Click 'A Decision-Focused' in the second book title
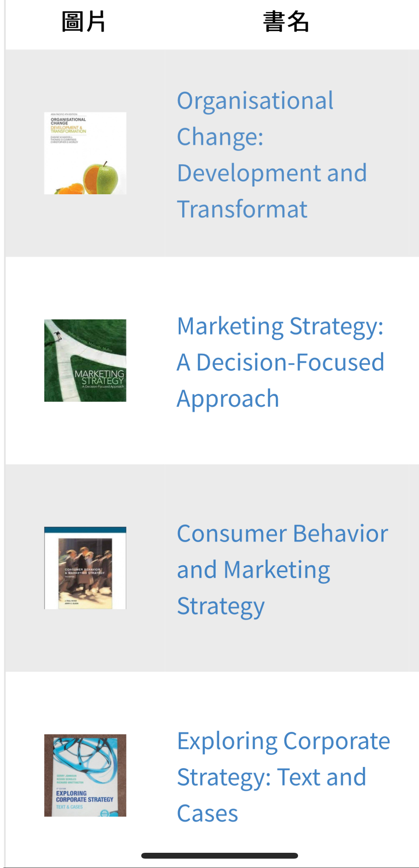 (x=281, y=362)
